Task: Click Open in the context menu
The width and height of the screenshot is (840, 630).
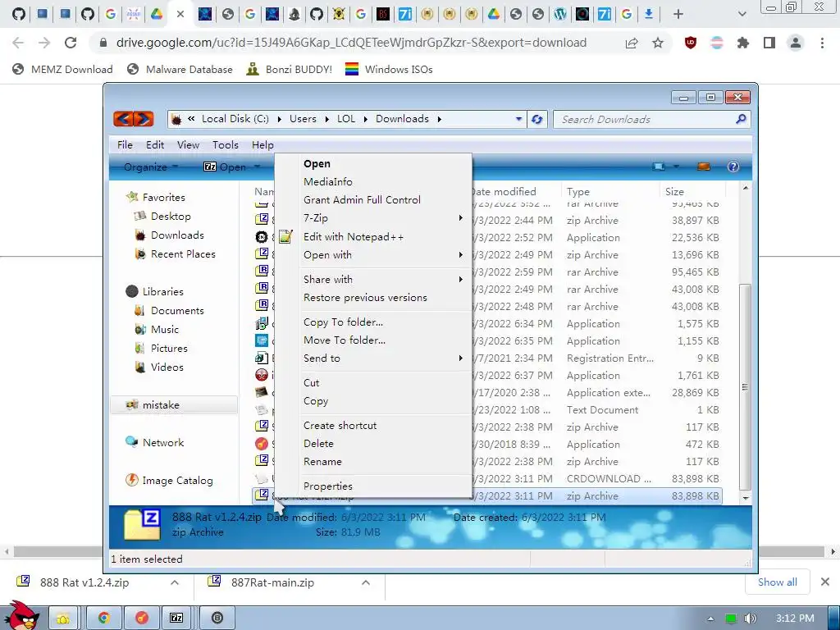Action: tap(317, 164)
